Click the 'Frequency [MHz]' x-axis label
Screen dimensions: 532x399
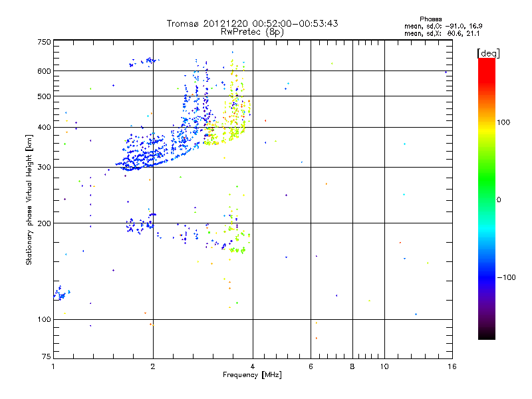[x=252, y=375]
